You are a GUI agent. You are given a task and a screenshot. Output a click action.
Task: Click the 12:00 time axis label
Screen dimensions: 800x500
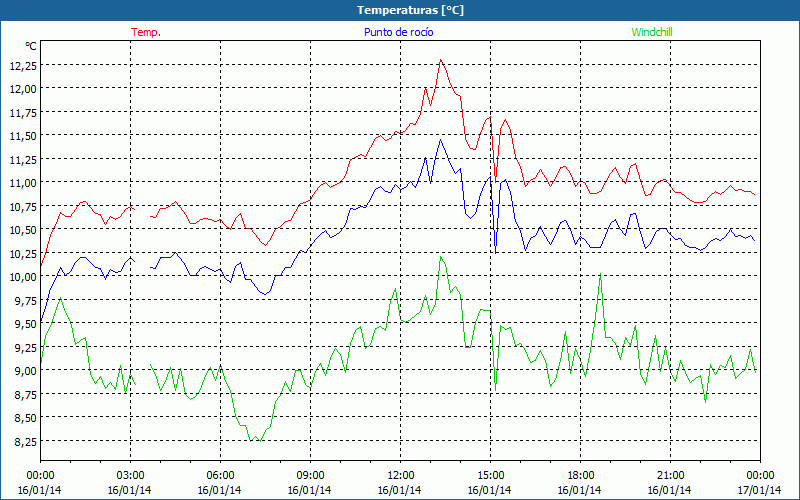(x=401, y=475)
